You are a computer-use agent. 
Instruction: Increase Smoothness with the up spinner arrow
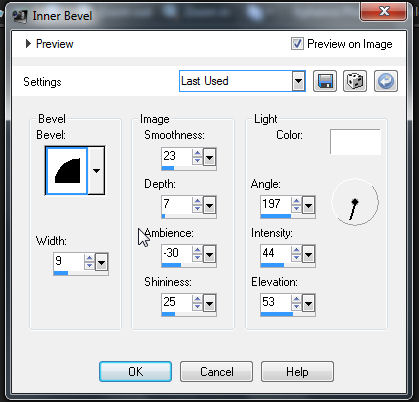(x=197, y=153)
